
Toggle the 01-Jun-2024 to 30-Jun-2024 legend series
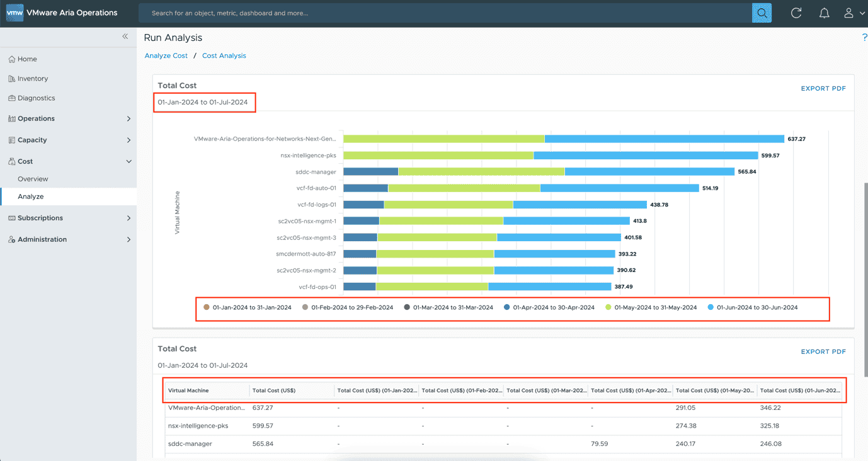[x=757, y=307]
